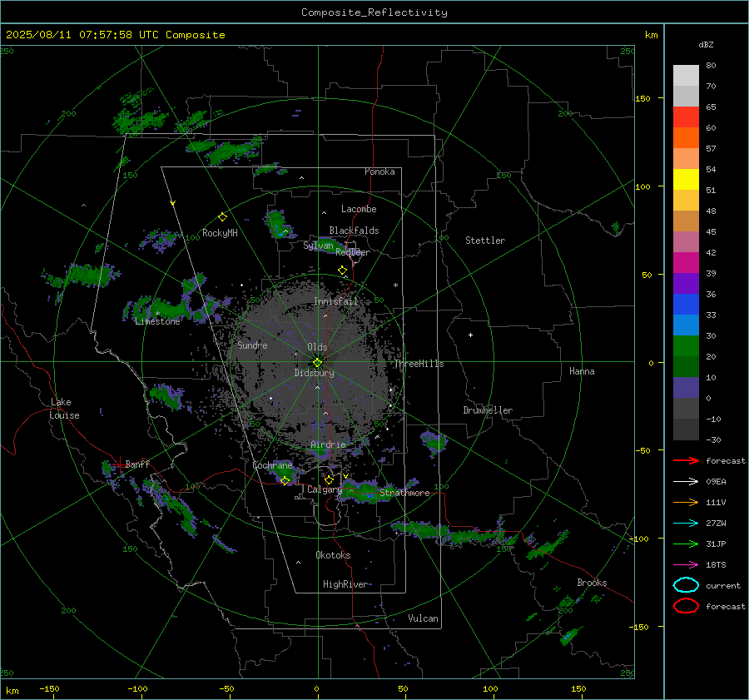Click the Okotoks city label
This screenshot has height=700, width=749.
coord(333,555)
